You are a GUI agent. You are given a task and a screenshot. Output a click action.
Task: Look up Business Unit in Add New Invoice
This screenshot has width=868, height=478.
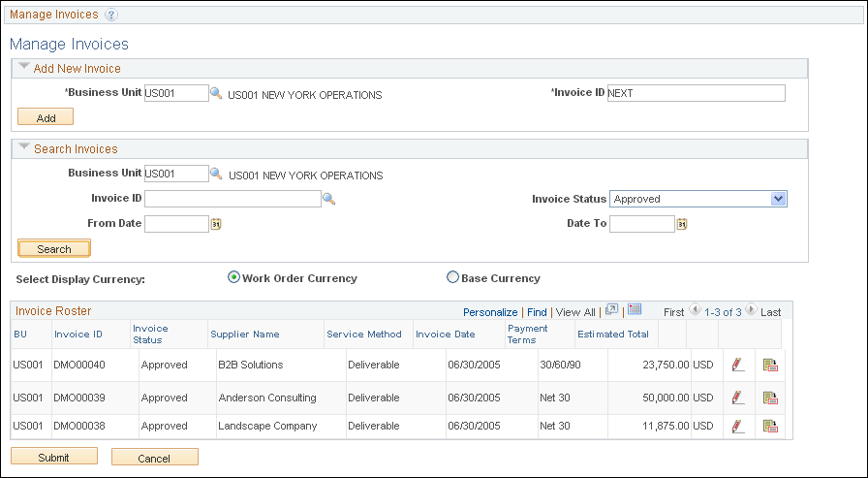pos(216,94)
